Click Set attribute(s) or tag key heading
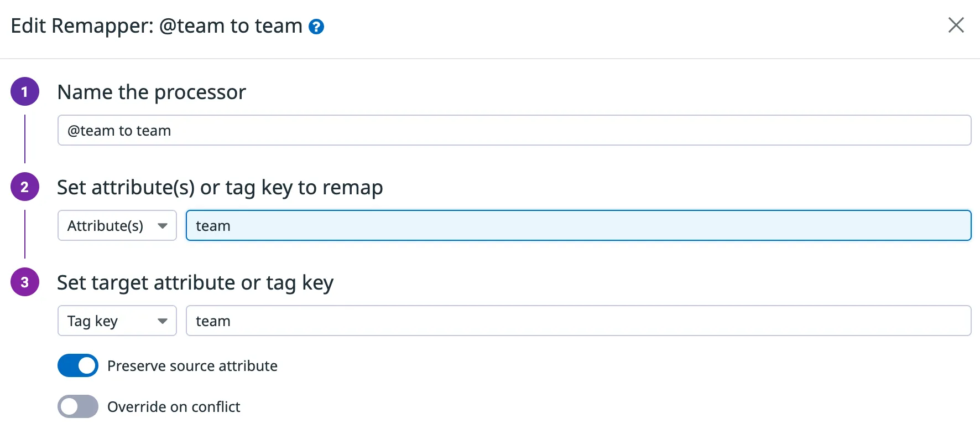Screen dimensions: 980x423 coord(220,188)
